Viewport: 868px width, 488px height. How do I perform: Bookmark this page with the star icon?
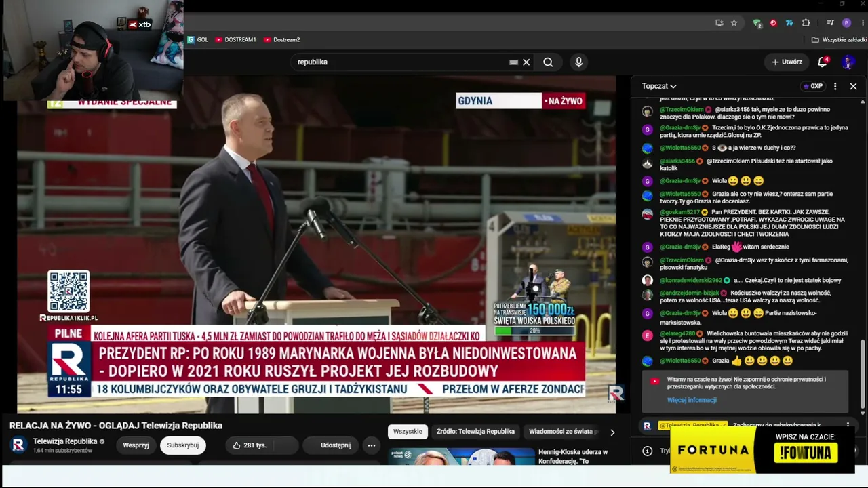click(734, 23)
